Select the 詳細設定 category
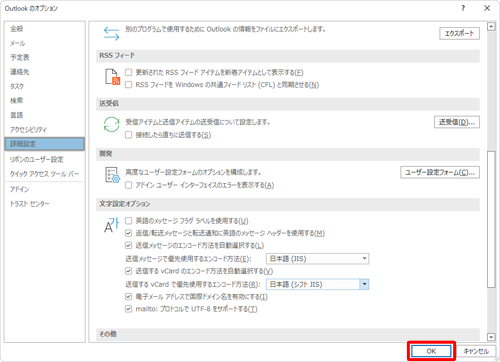 pyautogui.click(x=44, y=144)
